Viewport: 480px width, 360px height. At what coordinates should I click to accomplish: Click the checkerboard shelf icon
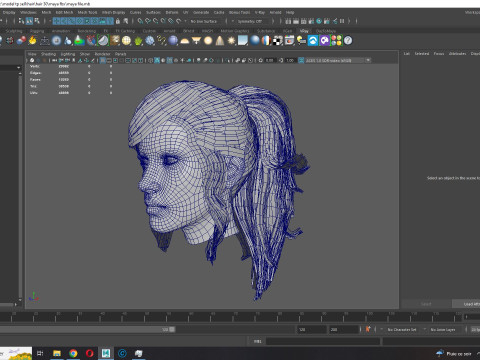pos(277,41)
